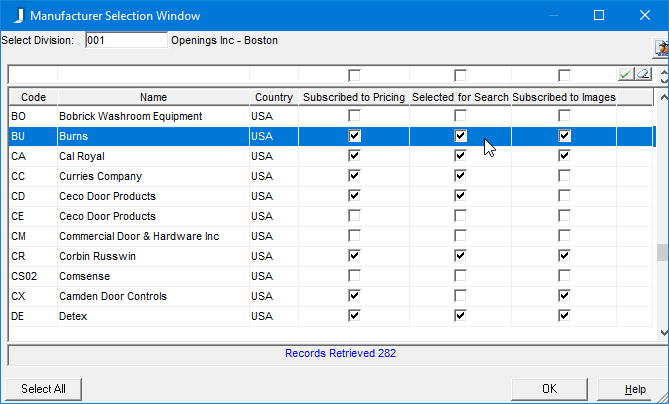Click code cell CS02
This screenshot has width=669, height=404.
point(33,276)
